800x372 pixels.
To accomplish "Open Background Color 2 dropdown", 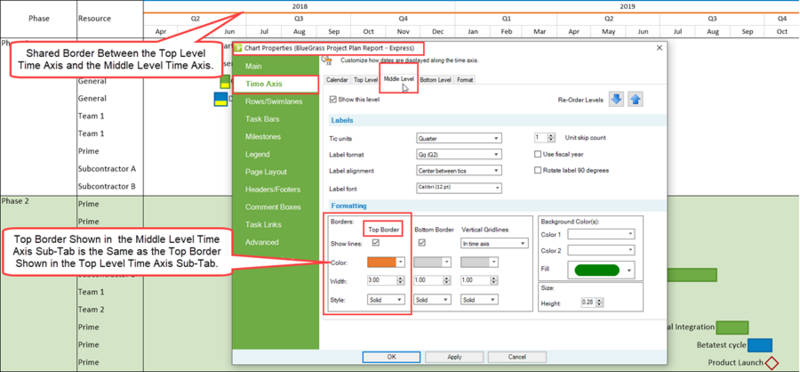I will point(601,250).
